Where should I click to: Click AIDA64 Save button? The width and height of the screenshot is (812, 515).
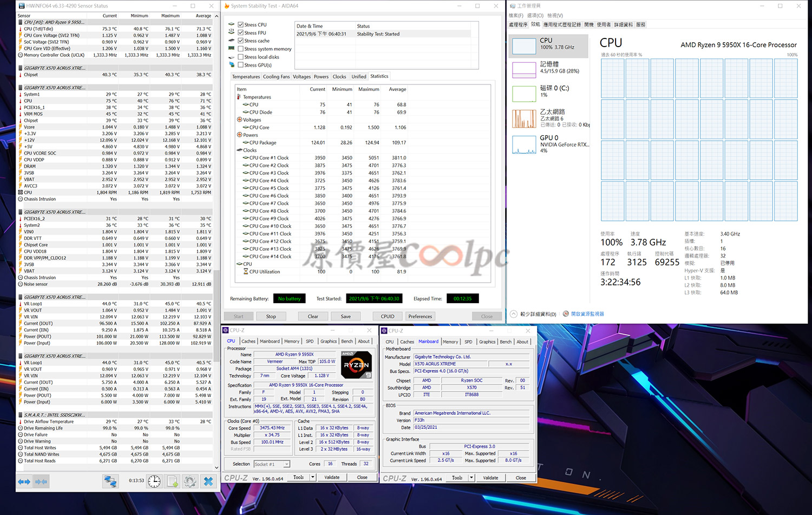(x=346, y=316)
